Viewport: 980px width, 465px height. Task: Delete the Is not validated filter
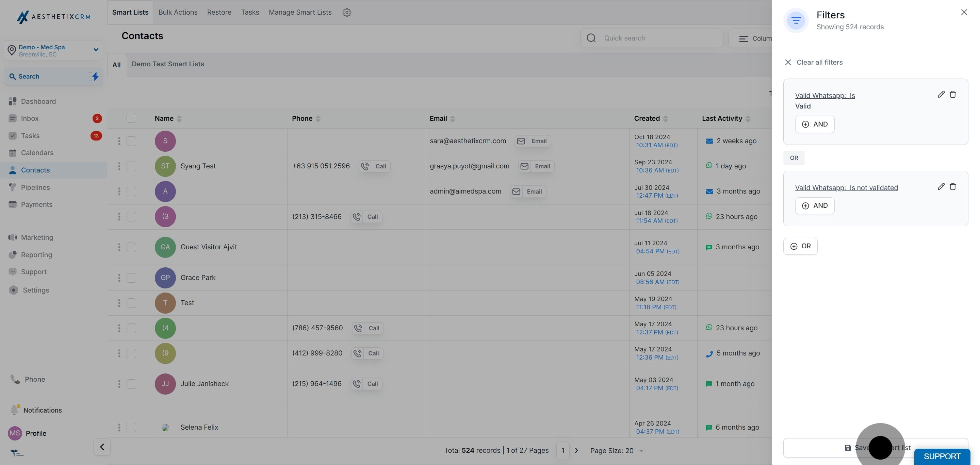(x=953, y=186)
